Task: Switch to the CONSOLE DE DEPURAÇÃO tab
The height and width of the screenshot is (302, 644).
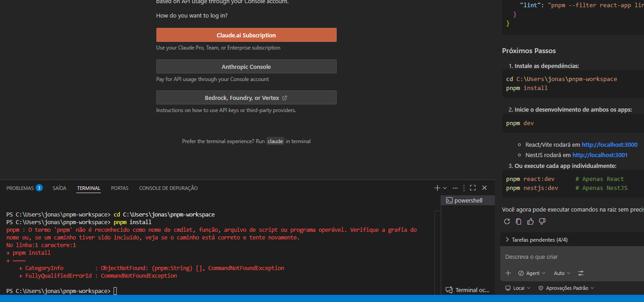Action: click(168, 188)
